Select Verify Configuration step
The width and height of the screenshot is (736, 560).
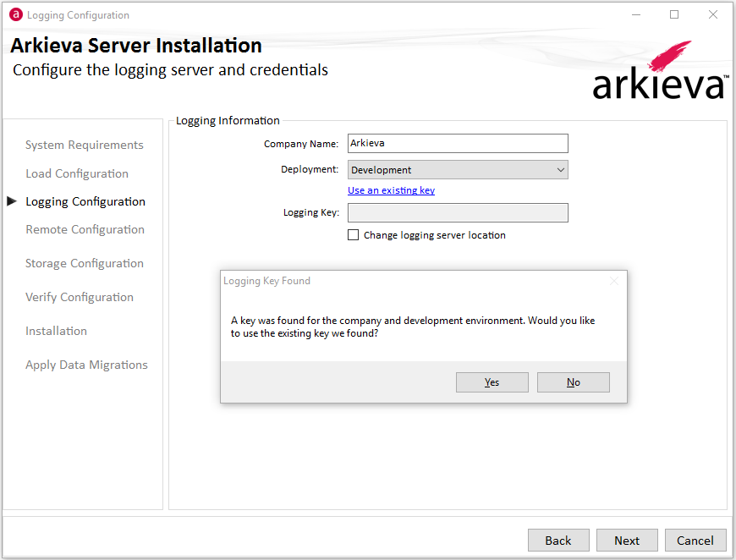point(80,297)
